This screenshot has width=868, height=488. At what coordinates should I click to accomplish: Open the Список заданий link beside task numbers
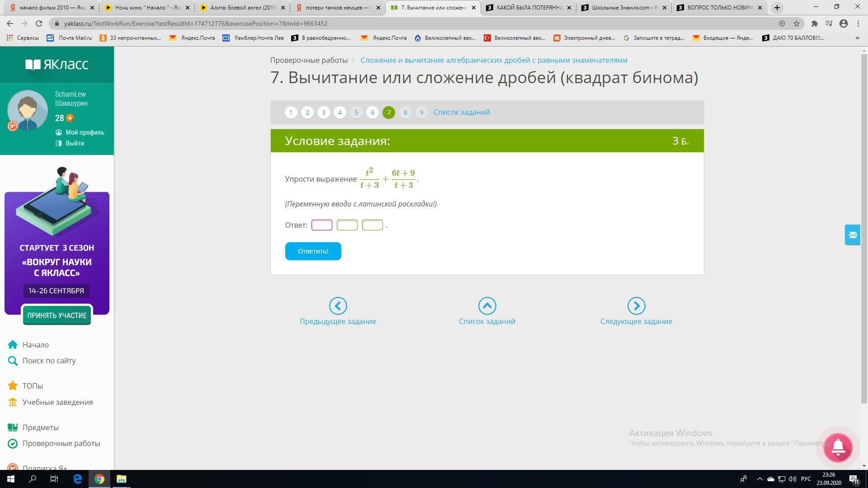tap(462, 113)
